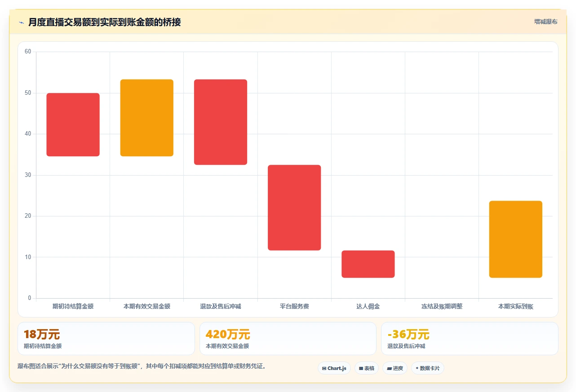576x392 pixels.
Task: Click the y-axis value 30
Action: tap(28, 175)
